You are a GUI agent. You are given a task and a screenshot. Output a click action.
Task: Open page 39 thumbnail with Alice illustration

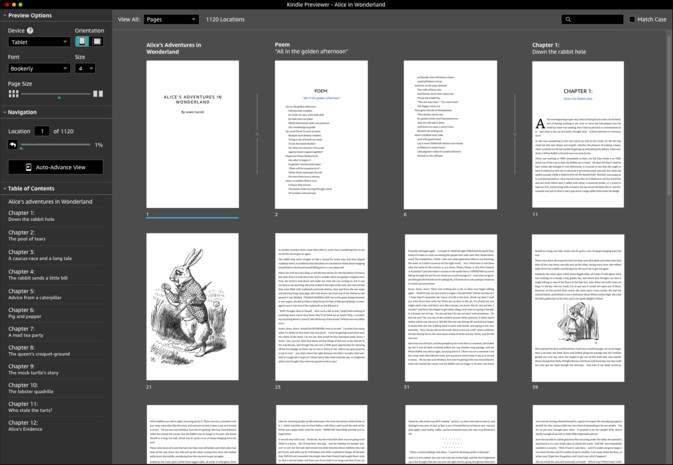(578, 308)
